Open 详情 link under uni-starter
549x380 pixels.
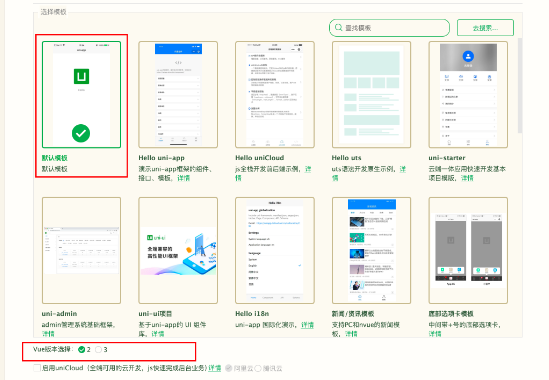pyautogui.click(x=467, y=178)
